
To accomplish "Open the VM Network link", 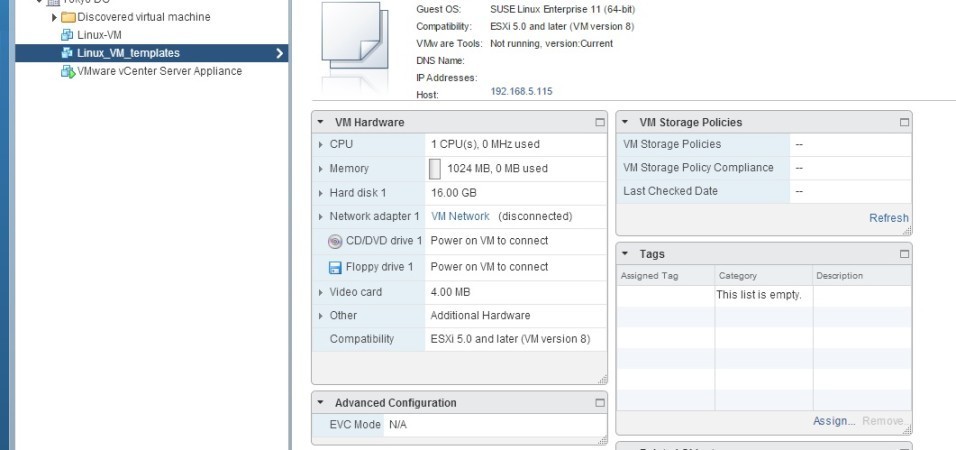I will tap(460, 216).
